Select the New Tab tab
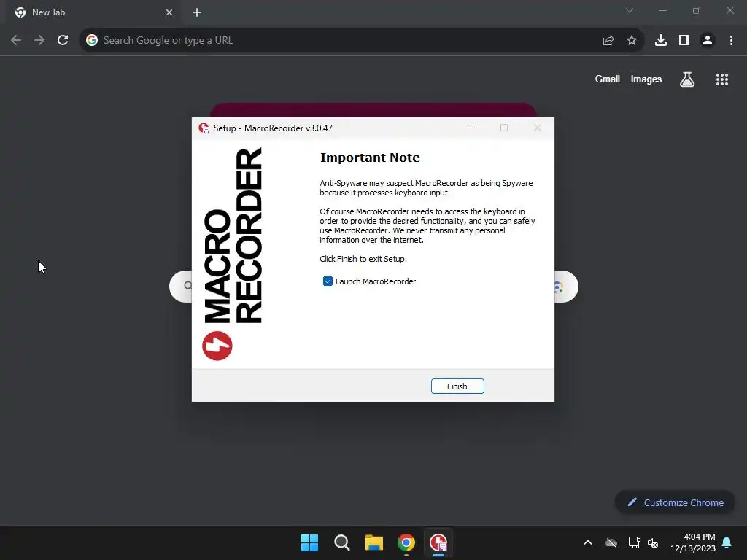The height and width of the screenshot is (560, 747). (x=93, y=12)
